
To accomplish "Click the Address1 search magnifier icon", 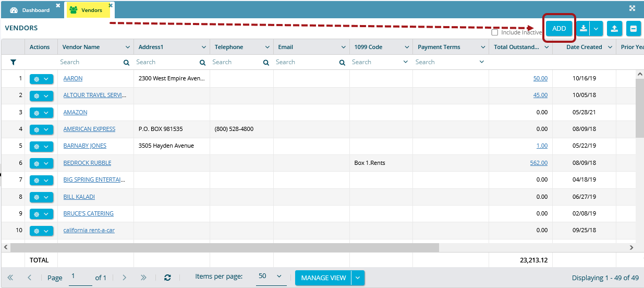I will 203,63.
